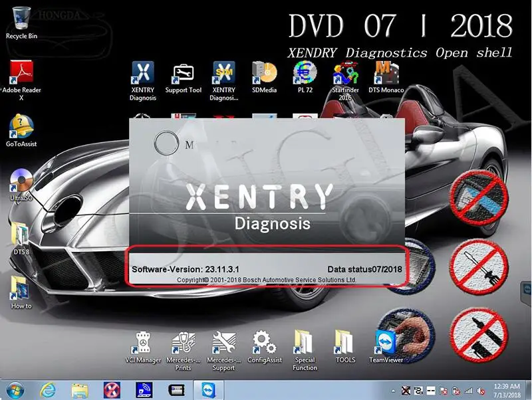This screenshot has width=532, height=400.
Task: Open the GoToAssist shortcut
Action: [x=21, y=130]
